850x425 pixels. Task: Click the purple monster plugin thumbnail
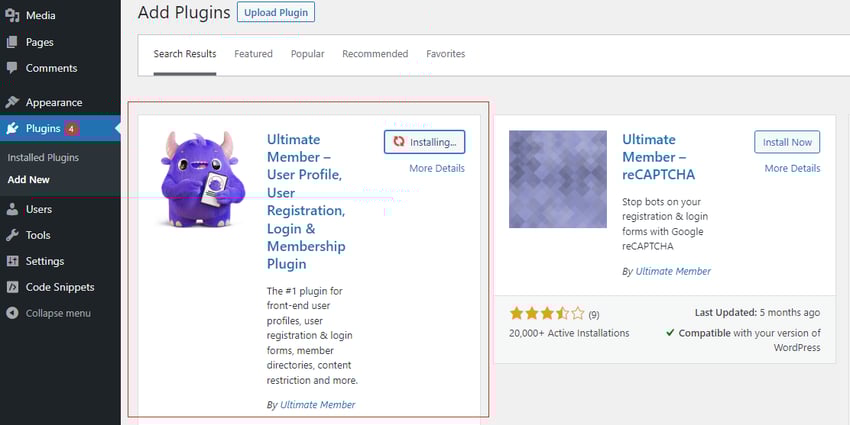[203, 179]
